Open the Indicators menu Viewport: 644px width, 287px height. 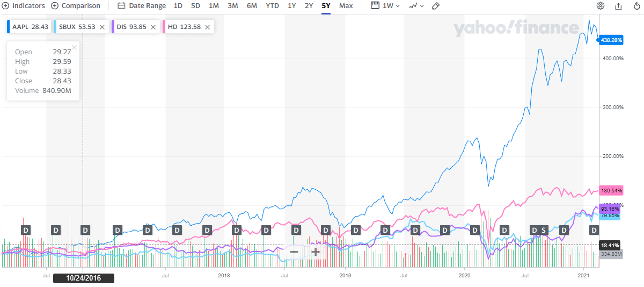tap(23, 6)
